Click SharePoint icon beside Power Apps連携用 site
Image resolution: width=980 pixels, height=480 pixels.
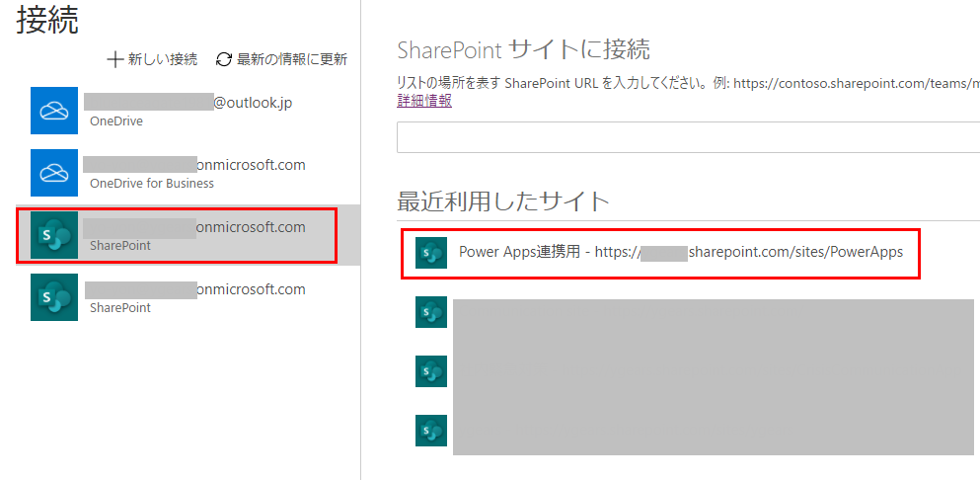coord(431,253)
